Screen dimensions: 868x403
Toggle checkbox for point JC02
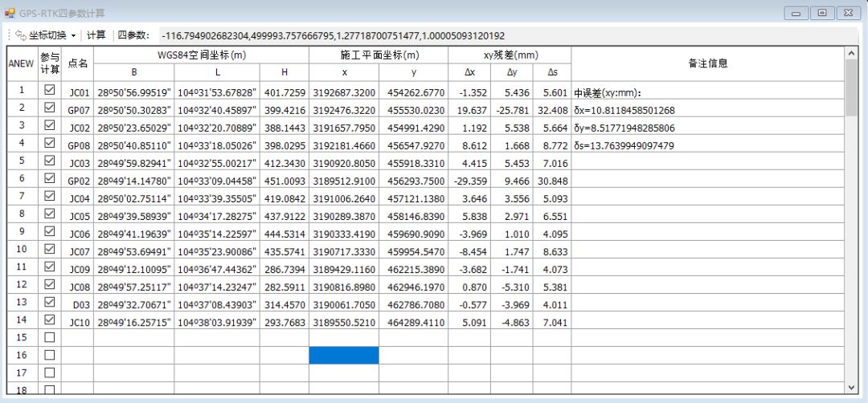tap(50, 125)
